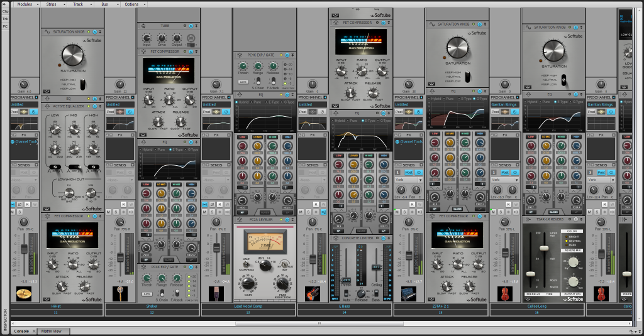Click GLOSS button on Z3TA+ 2 1 EQ

coord(457,209)
